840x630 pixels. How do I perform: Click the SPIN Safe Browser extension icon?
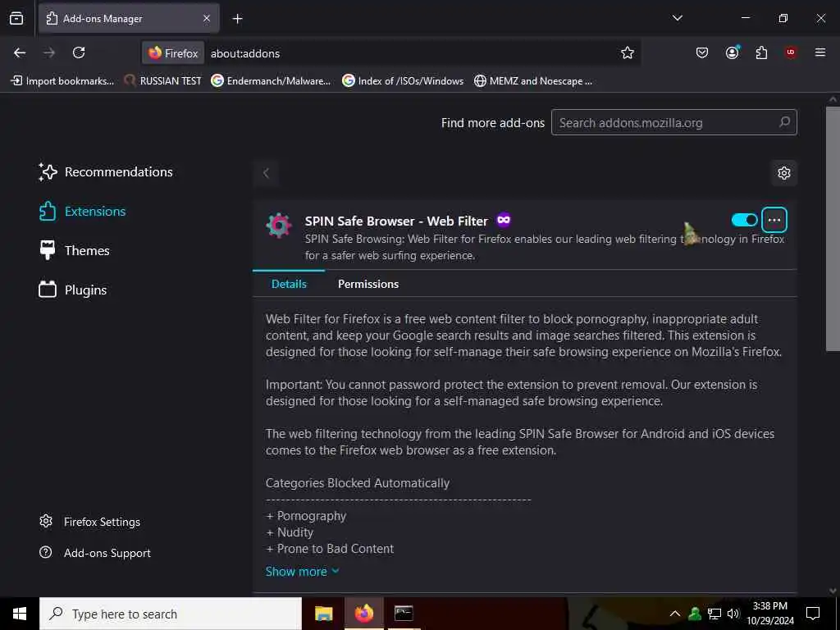tap(279, 226)
